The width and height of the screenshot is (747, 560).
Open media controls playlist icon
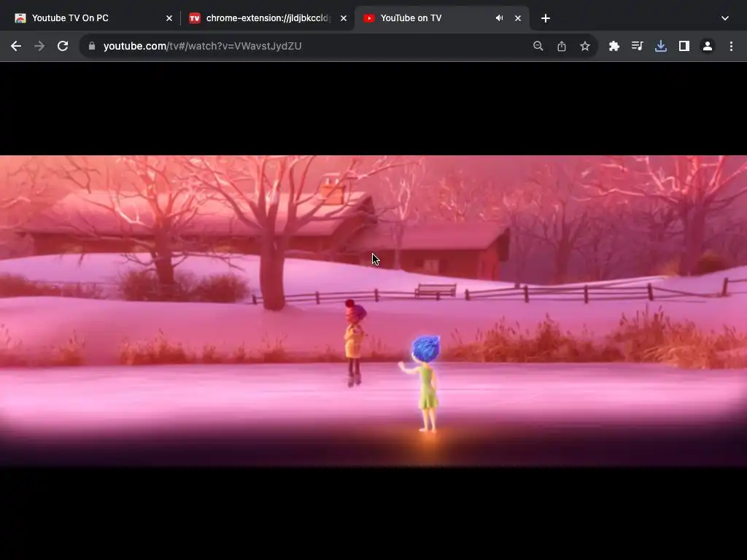638,46
